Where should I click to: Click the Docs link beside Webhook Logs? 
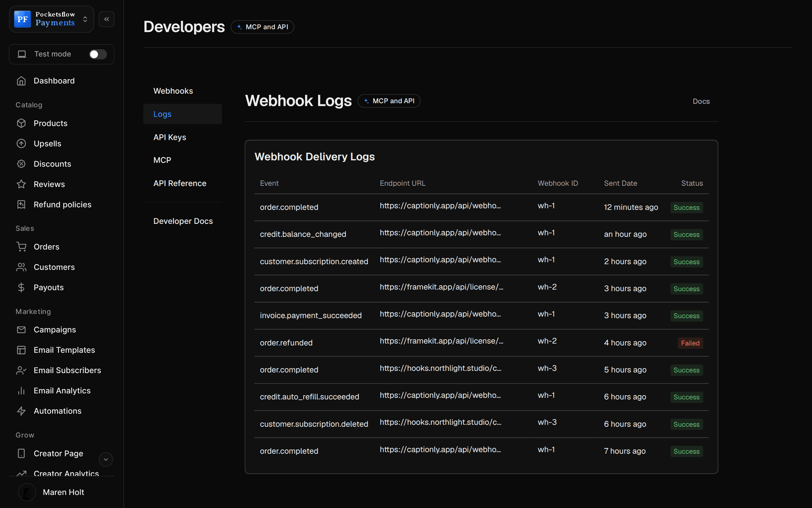coord(701,101)
